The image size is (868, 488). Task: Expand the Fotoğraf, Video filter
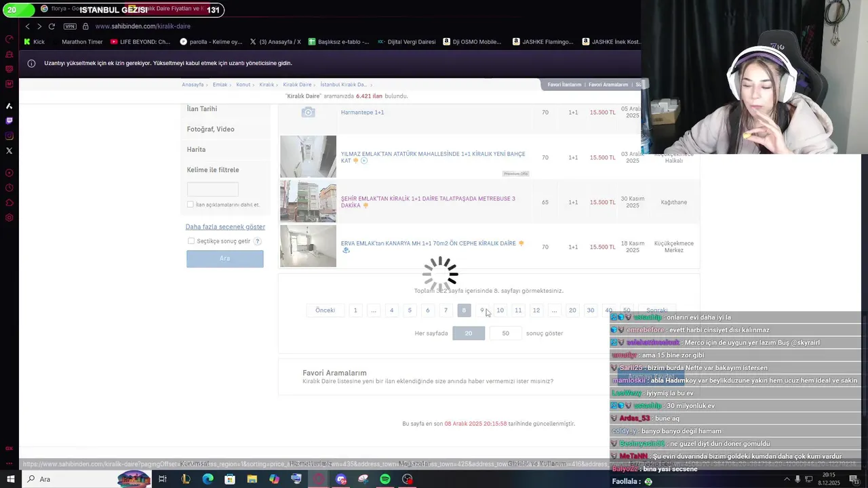coord(210,129)
